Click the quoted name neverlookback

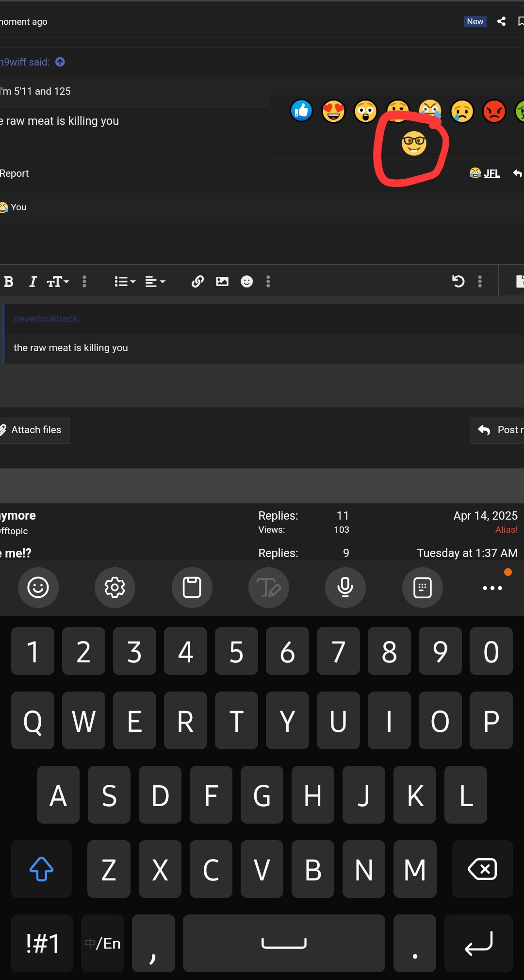47,319
